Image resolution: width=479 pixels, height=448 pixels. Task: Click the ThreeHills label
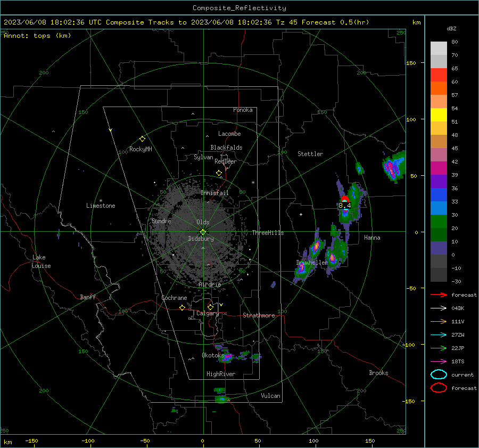268,233
